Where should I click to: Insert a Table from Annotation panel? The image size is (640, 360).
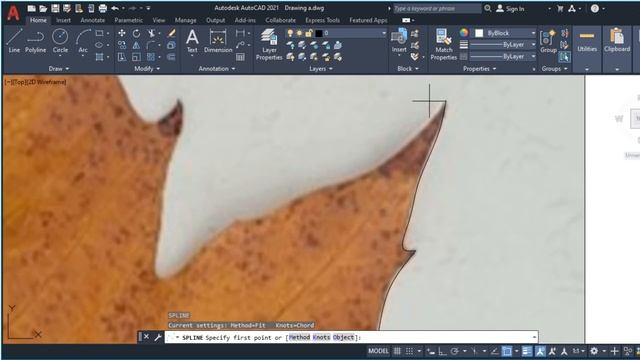coord(240,57)
